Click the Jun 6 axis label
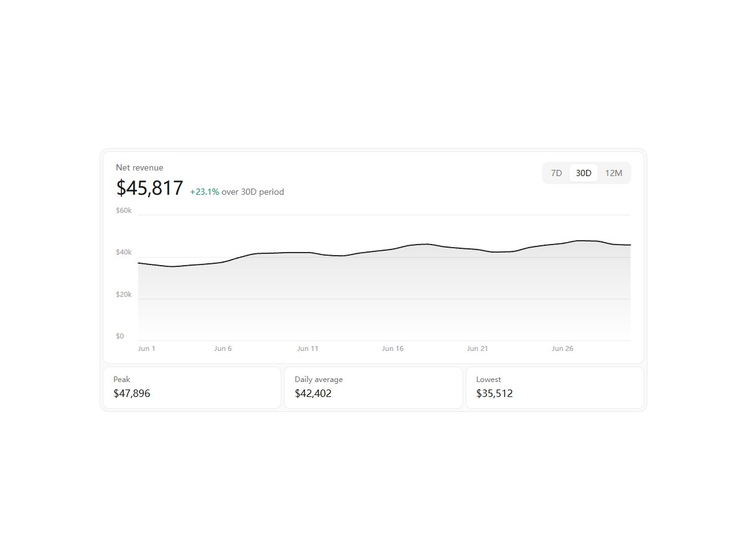 (x=223, y=348)
